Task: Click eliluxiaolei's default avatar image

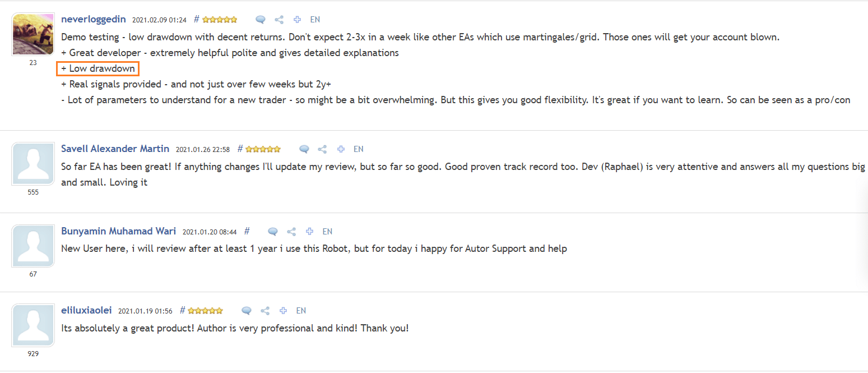Action: (33, 325)
